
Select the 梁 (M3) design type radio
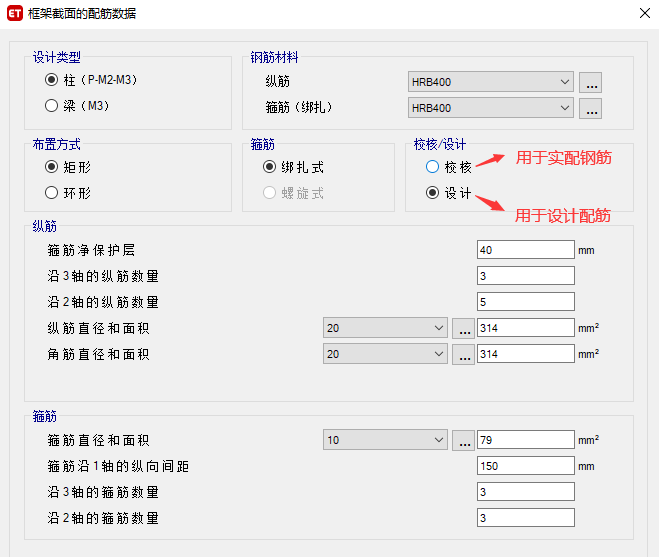[51, 106]
